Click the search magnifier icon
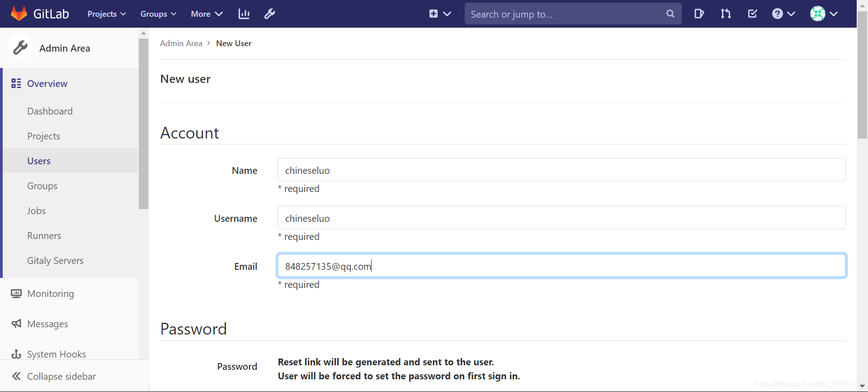 [670, 14]
